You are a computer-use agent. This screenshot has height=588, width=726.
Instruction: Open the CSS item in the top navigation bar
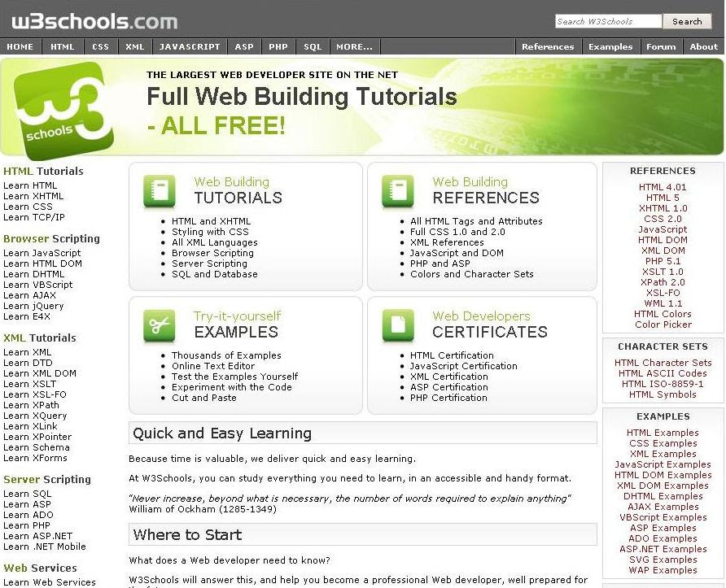(100, 46)
